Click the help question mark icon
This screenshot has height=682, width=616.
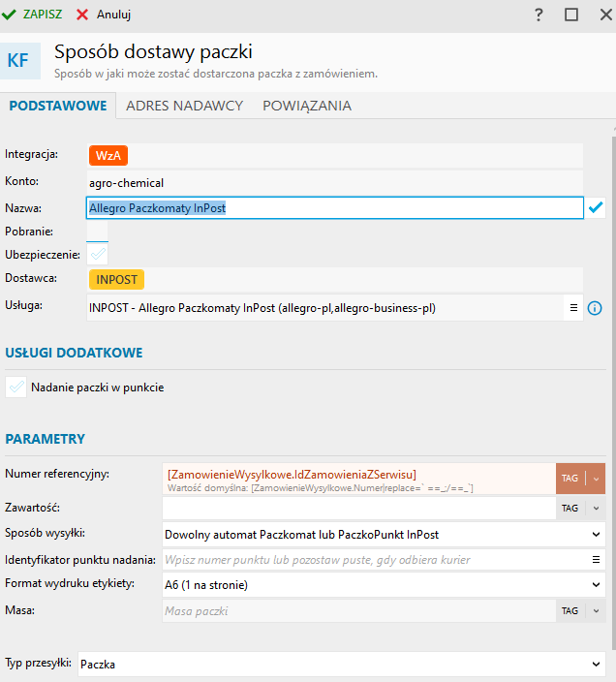coord(539,15)
